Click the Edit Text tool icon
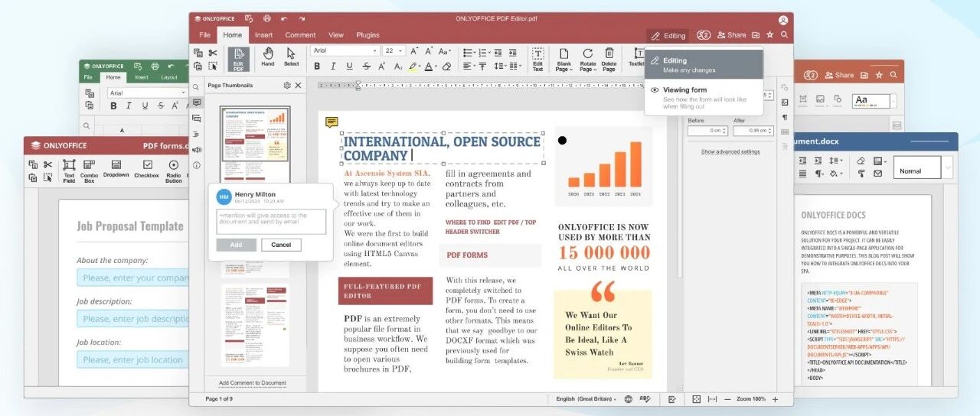980x416 pixels. [x=537, y=59]
